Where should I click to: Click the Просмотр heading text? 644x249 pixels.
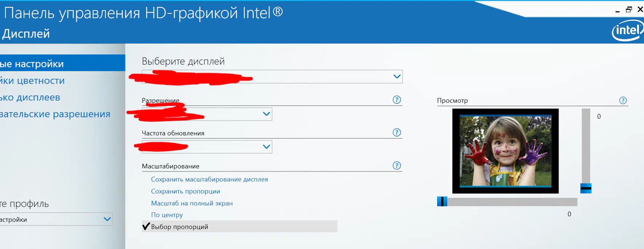(452, 101)
